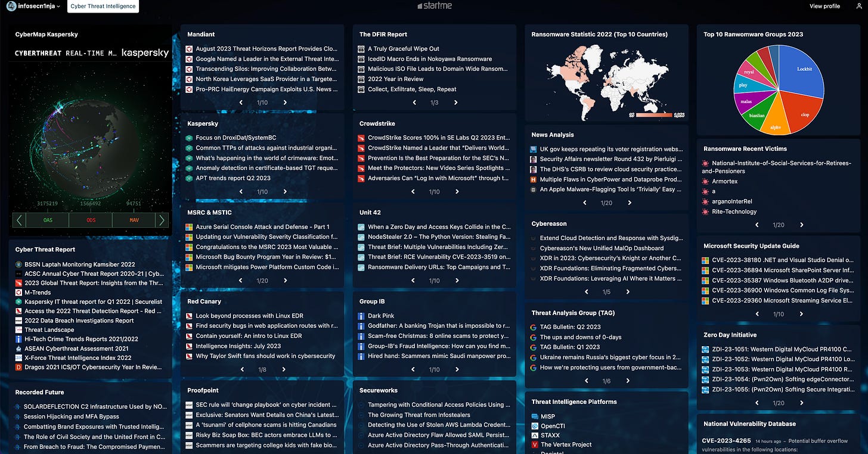Screen dimensions: 868x454
Task: Click the right arrow on Kaspersky cybermap
Action: coord(161,220)
